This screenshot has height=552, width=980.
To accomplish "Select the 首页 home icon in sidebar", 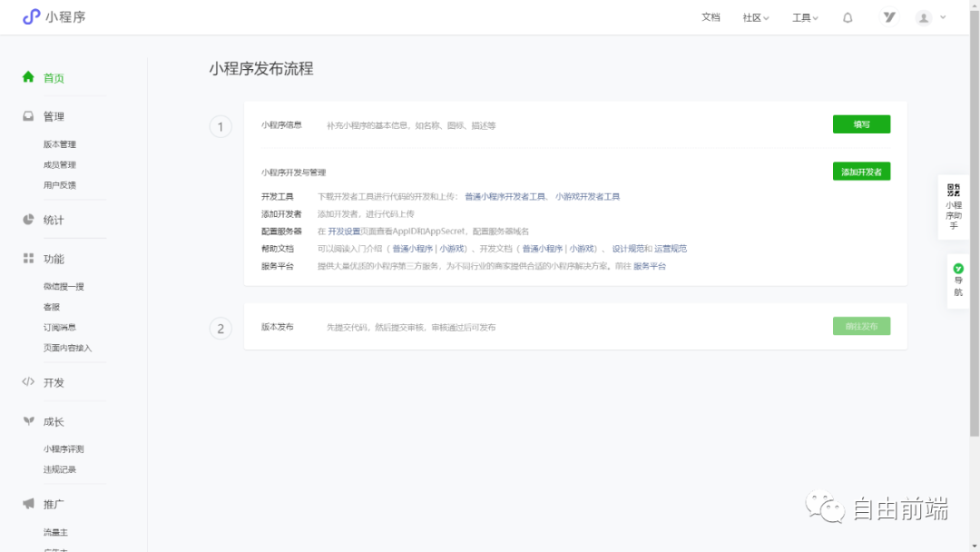I will 30,77.
